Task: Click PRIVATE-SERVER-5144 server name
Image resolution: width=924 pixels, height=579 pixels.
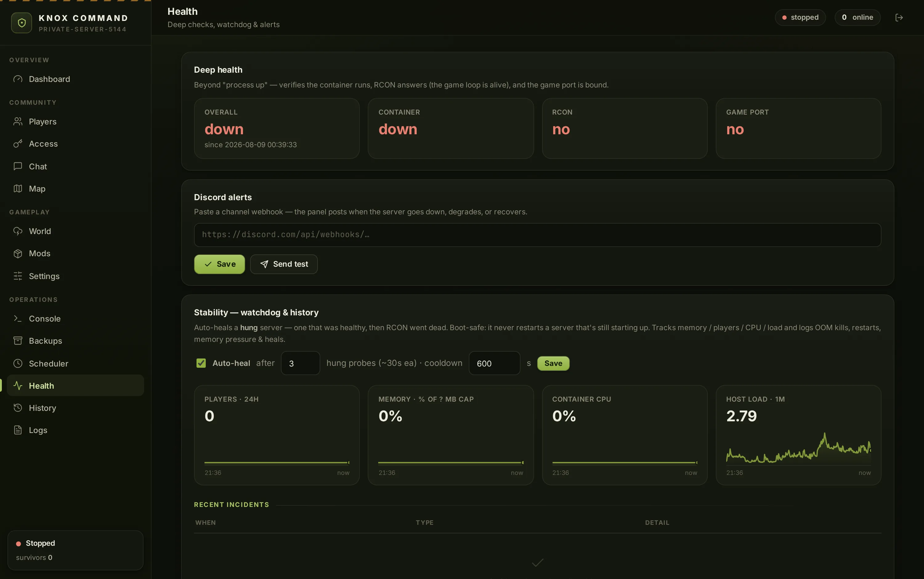Action: coord(82,29)
